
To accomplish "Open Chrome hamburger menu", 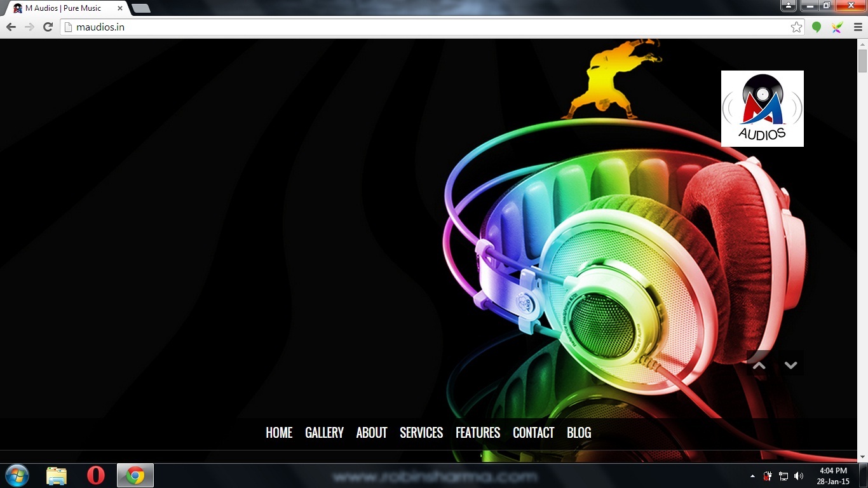I will tap(858, 27).
